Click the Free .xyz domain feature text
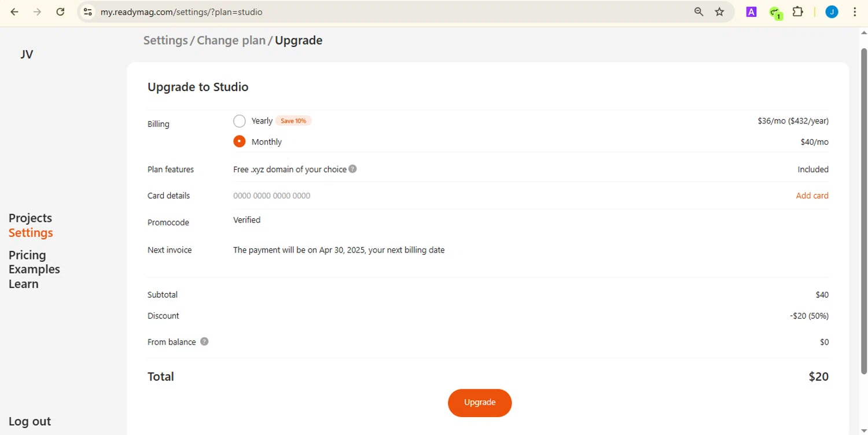Image resolution: width=868 pixels, height=435 pixels. (x=289, y=169)
